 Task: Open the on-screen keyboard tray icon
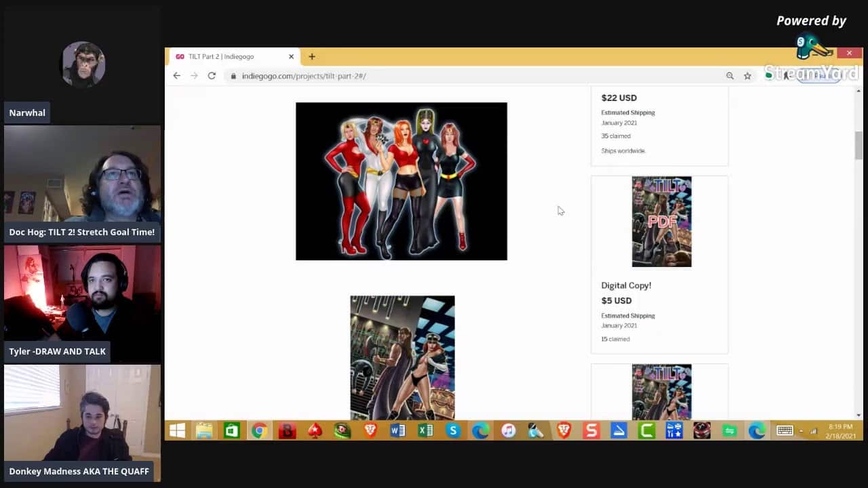pos(785,431)
